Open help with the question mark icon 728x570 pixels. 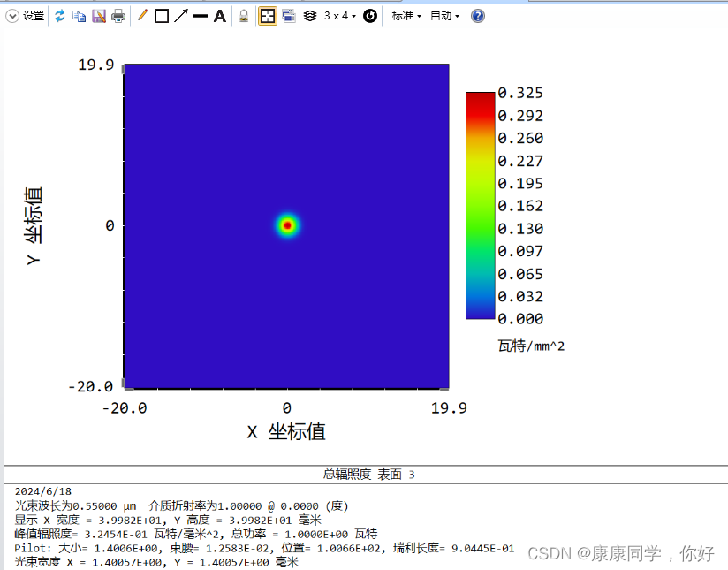(x=478, y=16)
